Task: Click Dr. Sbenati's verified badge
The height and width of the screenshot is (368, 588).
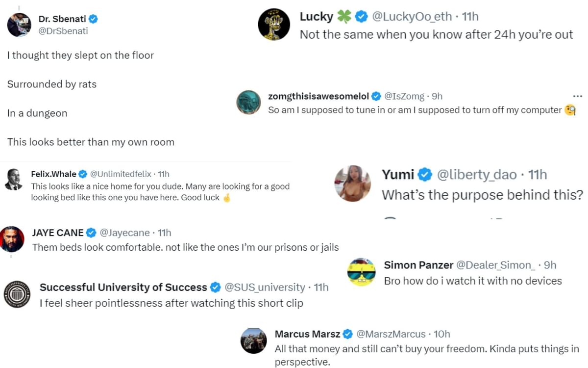Action: [93, 19]
